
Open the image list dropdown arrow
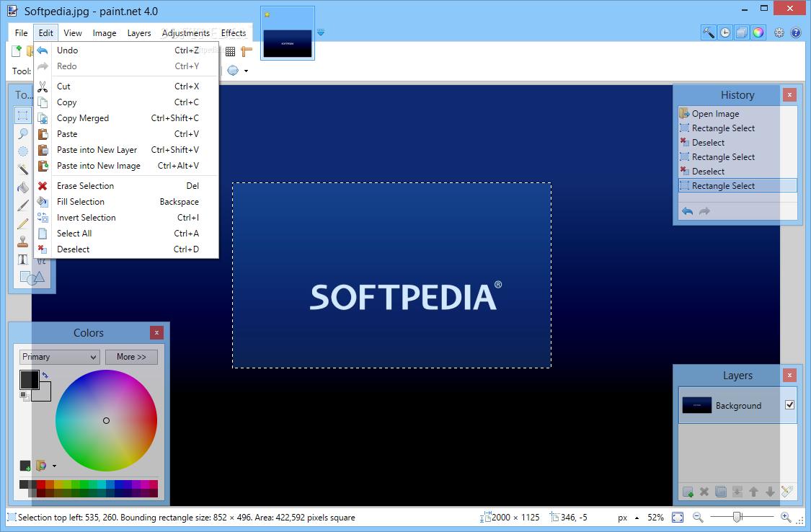[321, 32]
